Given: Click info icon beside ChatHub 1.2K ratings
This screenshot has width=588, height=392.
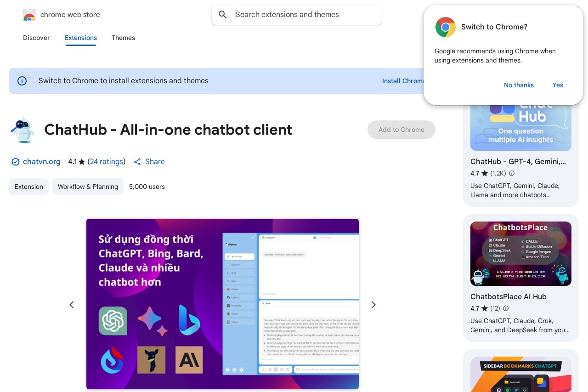Looking at the screenshot, I should (x=512, y=173).
